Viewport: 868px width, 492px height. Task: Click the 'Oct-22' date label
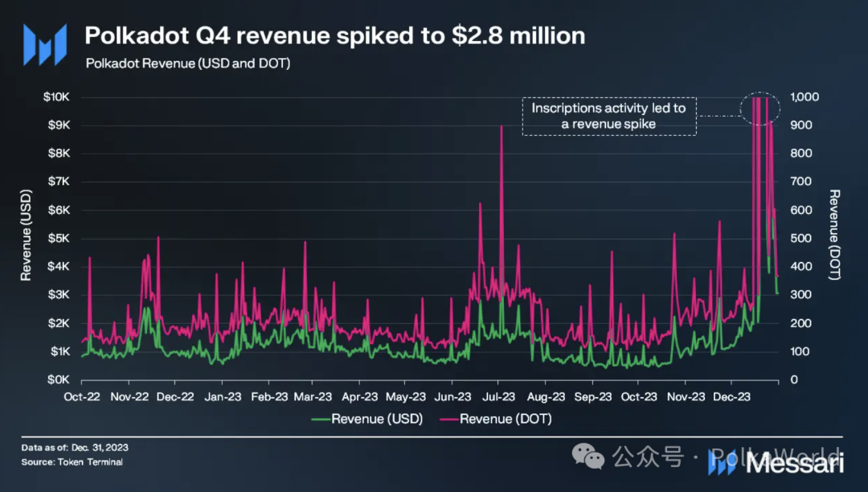click(82, 397)
